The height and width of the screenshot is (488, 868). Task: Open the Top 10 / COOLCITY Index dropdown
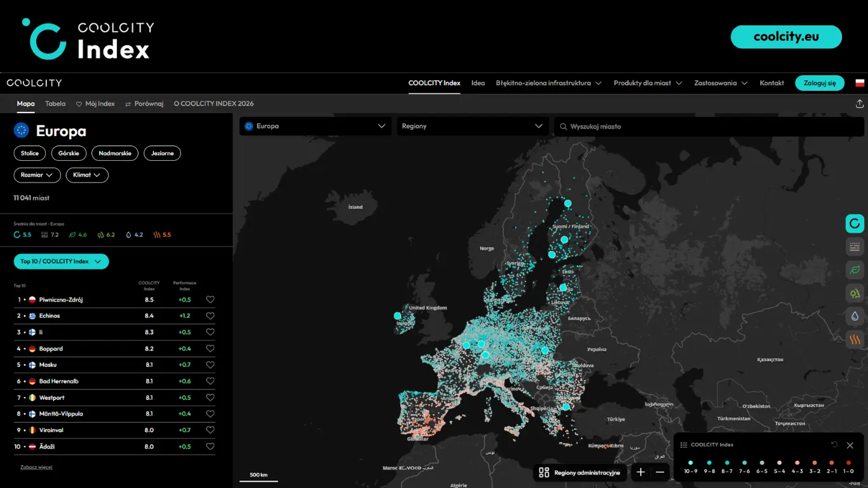(61, 261)
